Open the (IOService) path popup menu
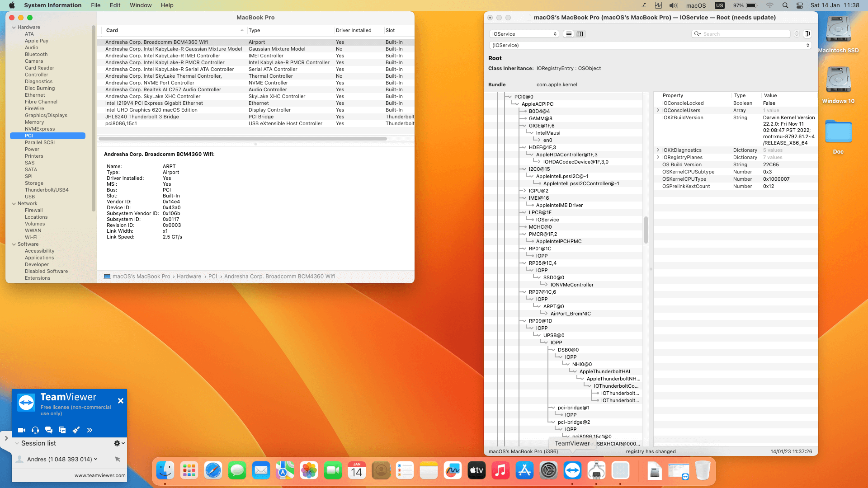The width and height of the screenshot is (868, 488). click(x=650, y=45)
